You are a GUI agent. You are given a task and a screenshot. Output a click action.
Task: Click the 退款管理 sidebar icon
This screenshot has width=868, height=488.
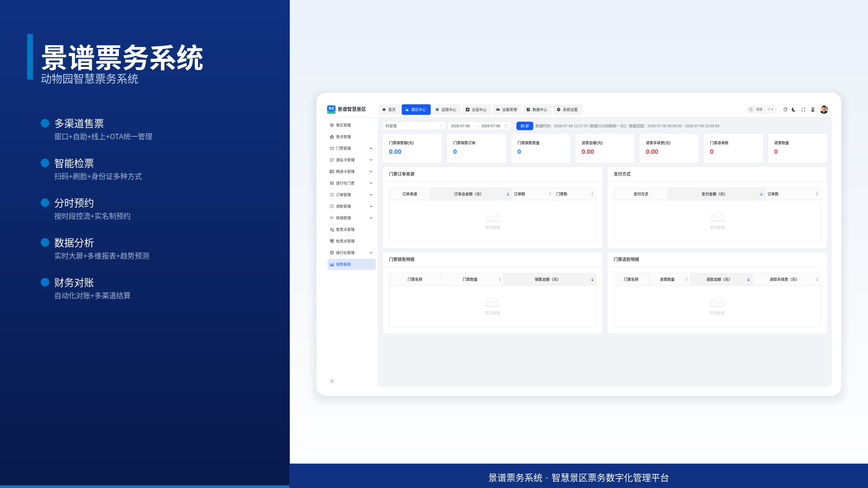(332, 206)
